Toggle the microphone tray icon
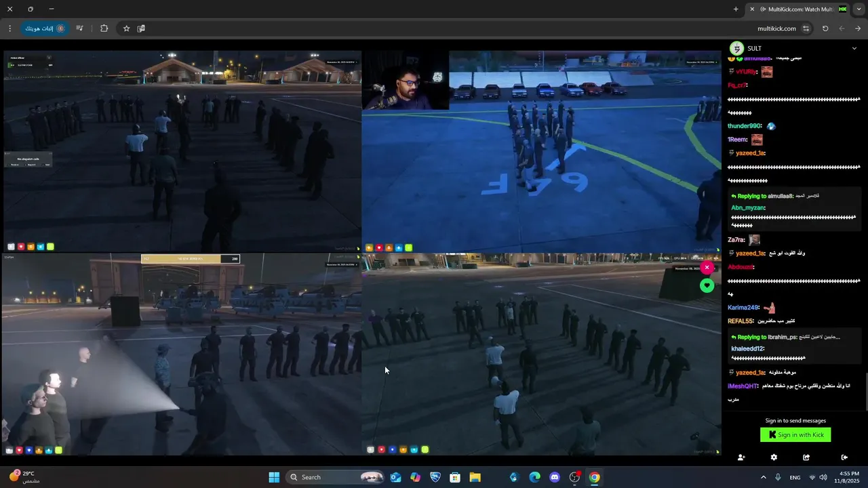This screenshot has width=868, height=488. [x=778, y=477]
